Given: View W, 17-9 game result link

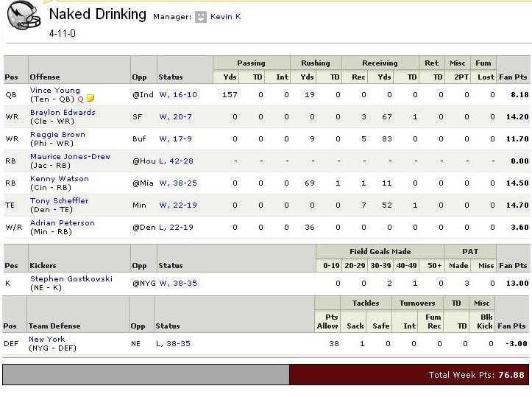Looking at the screenshot, I should (175, 139).
